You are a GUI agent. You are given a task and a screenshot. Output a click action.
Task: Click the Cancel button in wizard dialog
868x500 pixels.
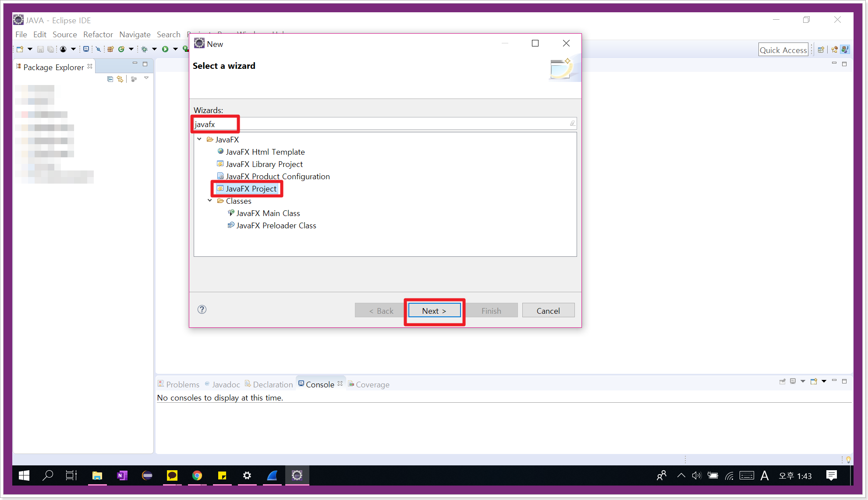click(x=548, y=310)
